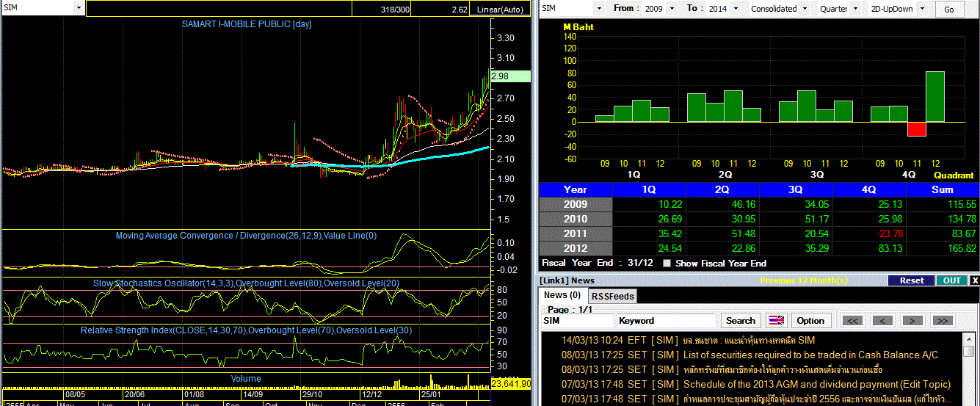
Task: Click the red negative bar in the 4Q chart
Action: (917, 129)
